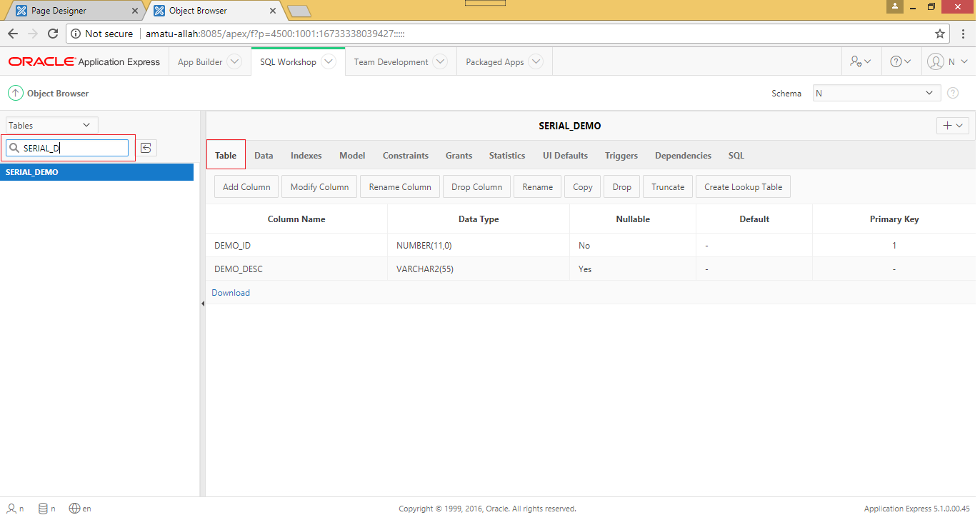Viewport: 980px width, 520px height.
Task: Click the search reset arrow icon beside search box
Action: pos(146,147)
